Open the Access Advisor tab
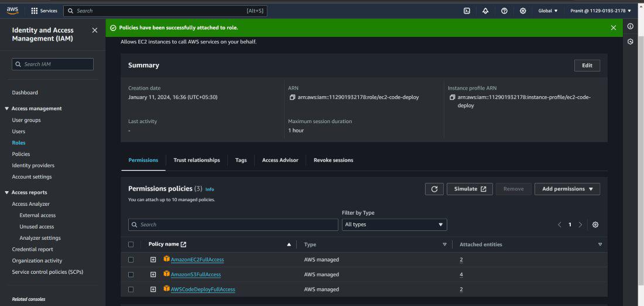The width and height of the screenshot is (644, 306). (280, 160)
